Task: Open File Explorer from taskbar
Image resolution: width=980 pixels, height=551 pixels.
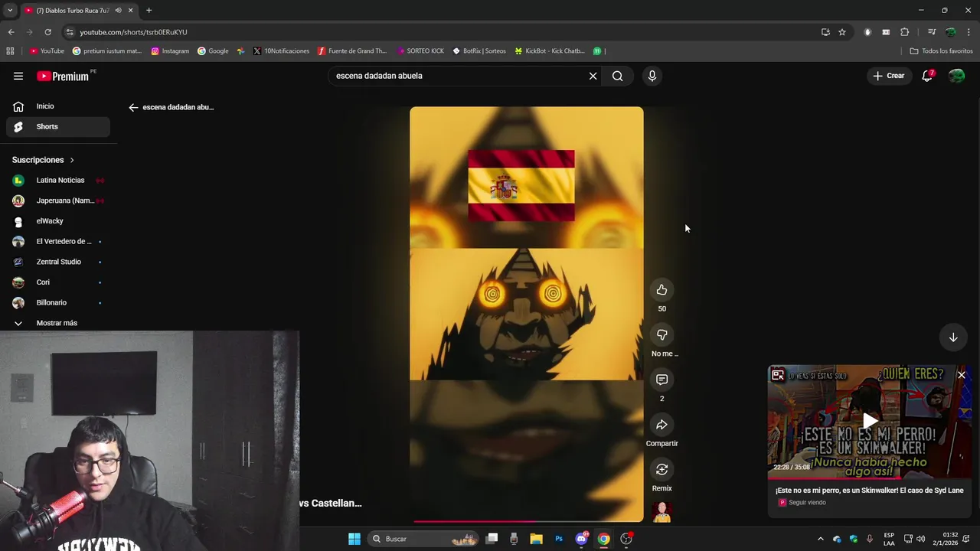Action: tap(537, 539)
